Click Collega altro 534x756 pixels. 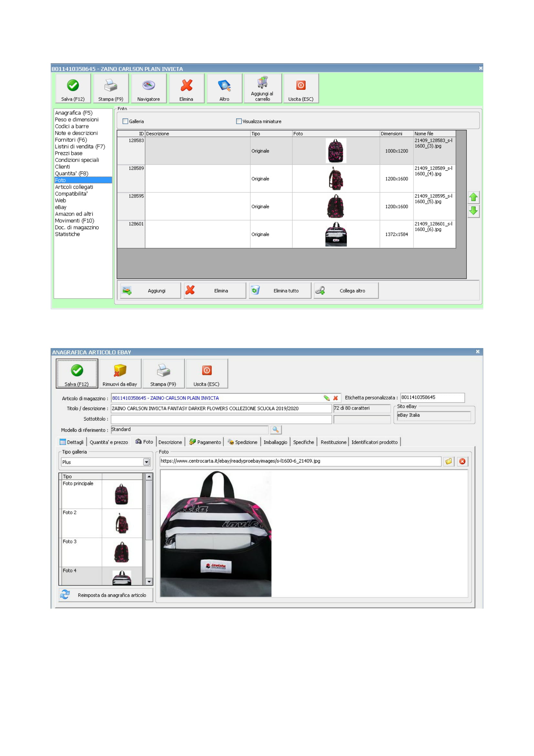click(x=346, y=291)
